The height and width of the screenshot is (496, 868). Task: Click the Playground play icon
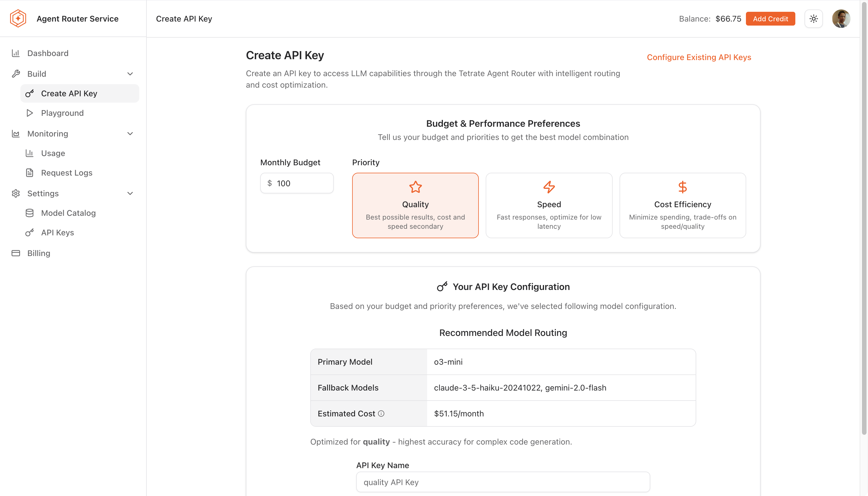tap(30, 113)
